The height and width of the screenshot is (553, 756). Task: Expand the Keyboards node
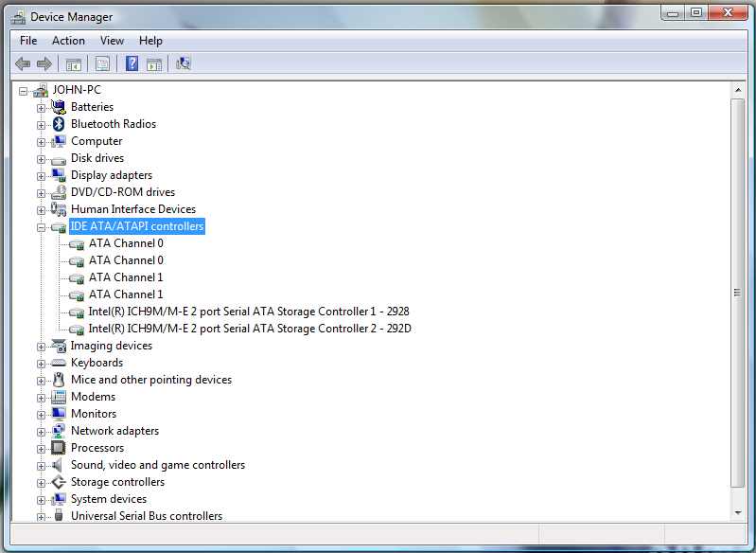(41, 364)
